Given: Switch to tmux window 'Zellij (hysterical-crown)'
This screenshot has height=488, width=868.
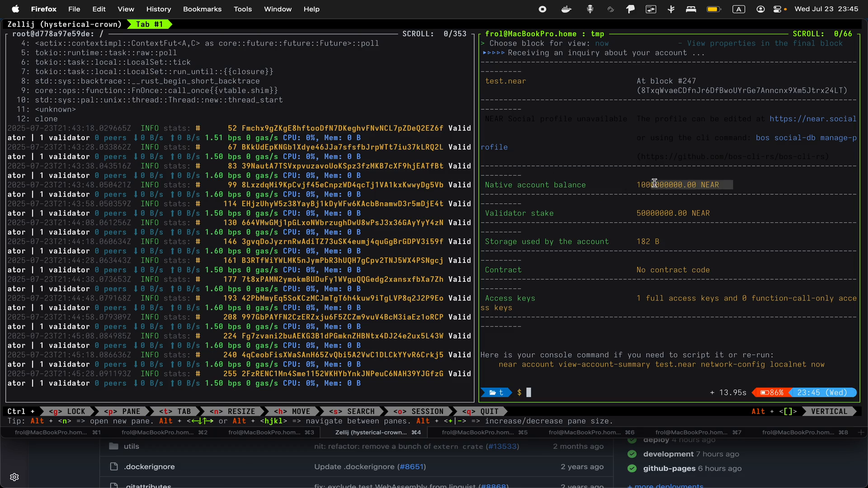Looking at the screenshot, I should coord(377,432).
